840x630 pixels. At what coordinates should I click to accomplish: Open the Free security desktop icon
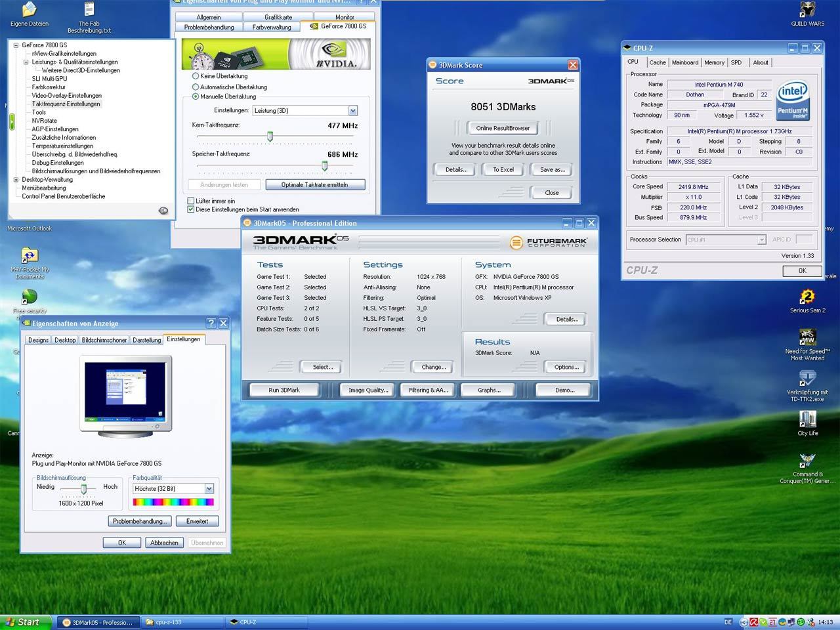pos(29,297)
